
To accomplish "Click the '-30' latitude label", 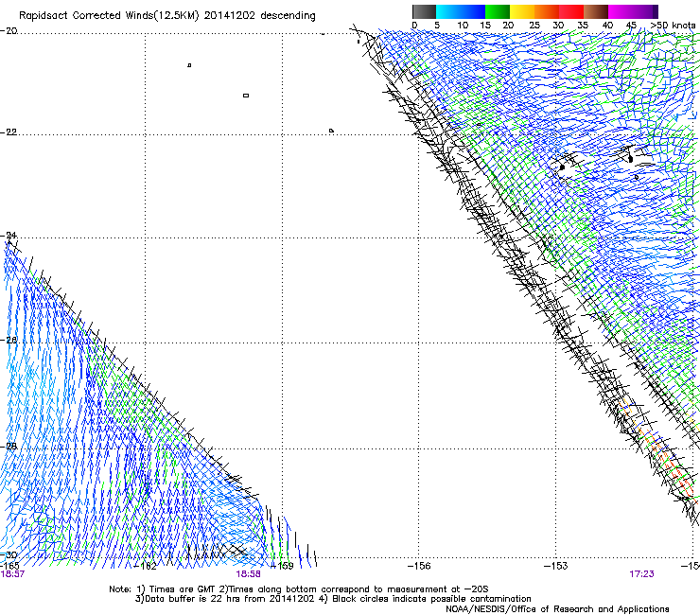I will coord(9,555).
